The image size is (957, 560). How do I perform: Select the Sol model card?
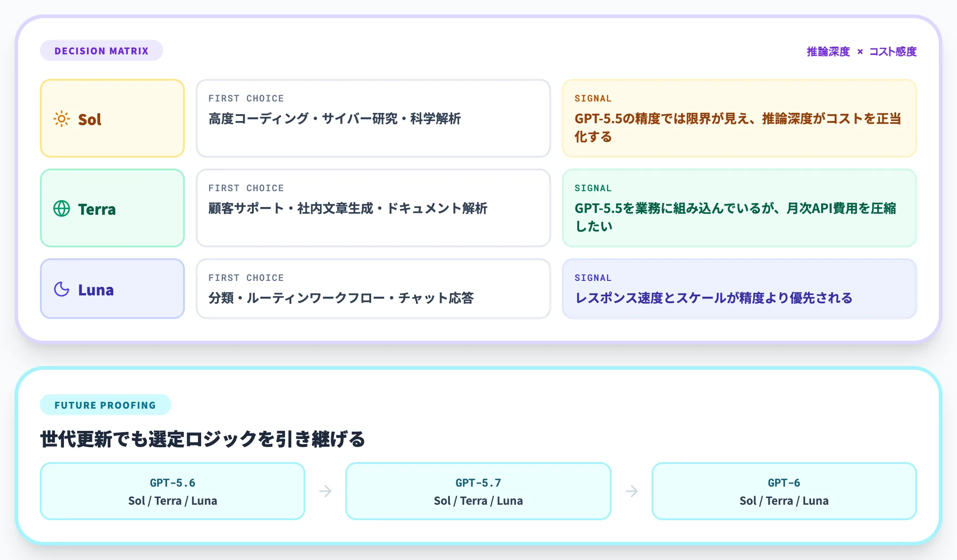tap(112, 118)
